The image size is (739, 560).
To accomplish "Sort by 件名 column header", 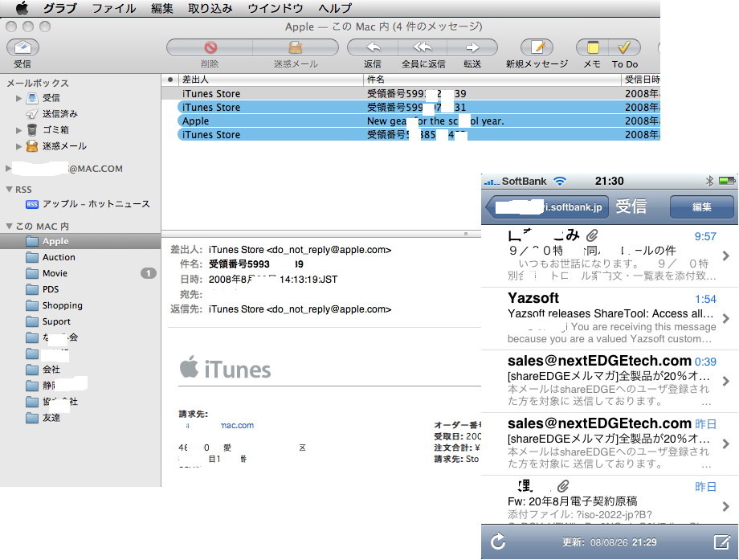I will [x=492, y=80].
